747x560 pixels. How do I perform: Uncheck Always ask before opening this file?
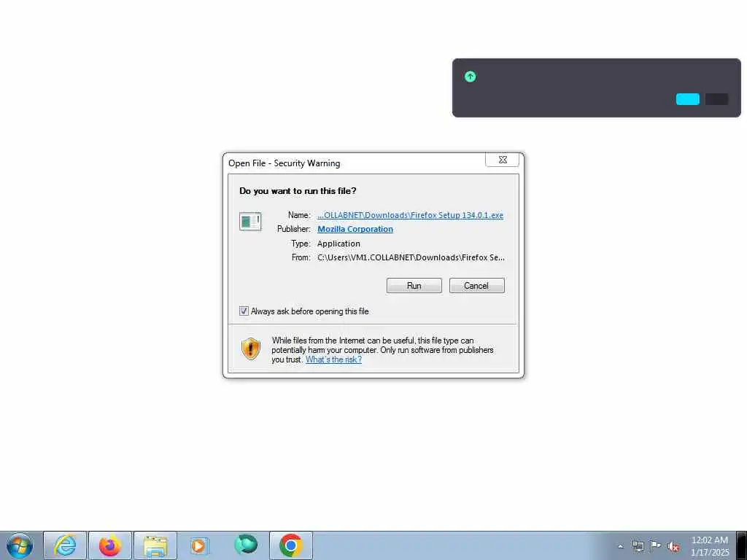[244, 311]
